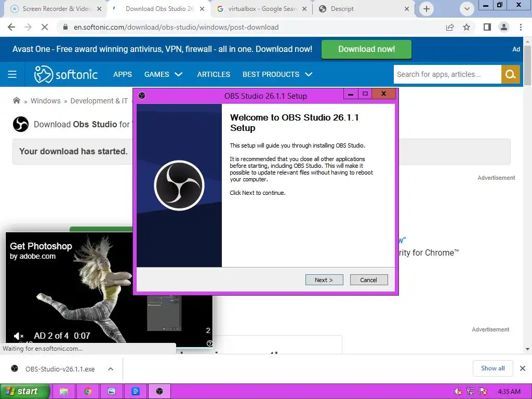Click the address bar URL
The width and height of the screenshot is (532, 399).
click(176, 27)
